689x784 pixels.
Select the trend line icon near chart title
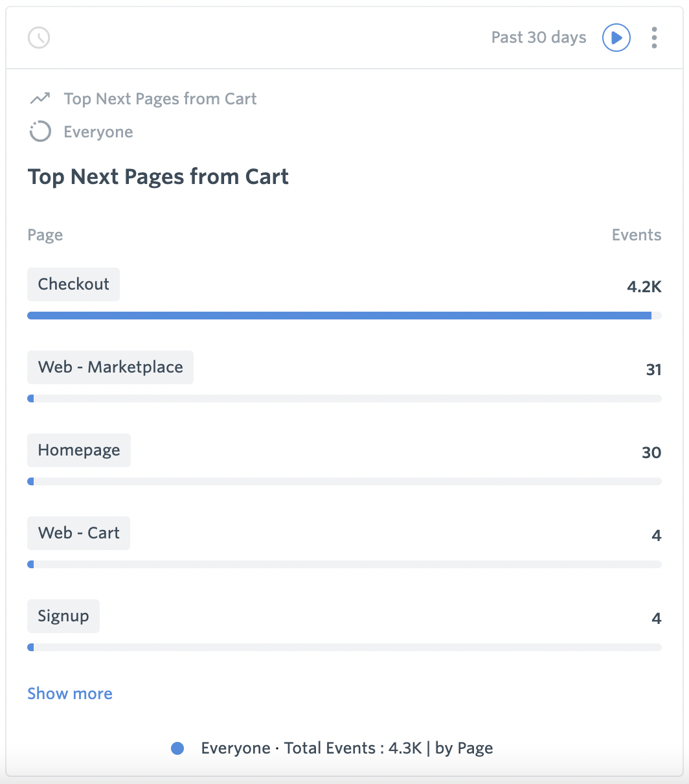[40, 98]
